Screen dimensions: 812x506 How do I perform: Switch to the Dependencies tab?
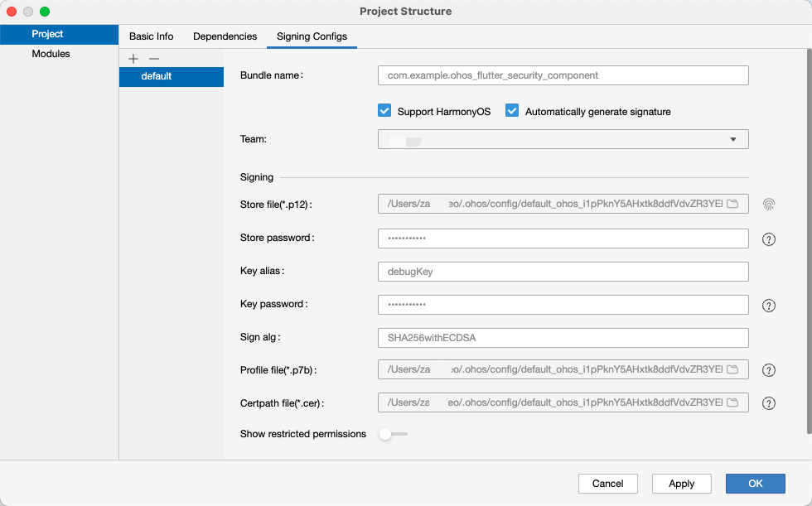pos(225,36)
